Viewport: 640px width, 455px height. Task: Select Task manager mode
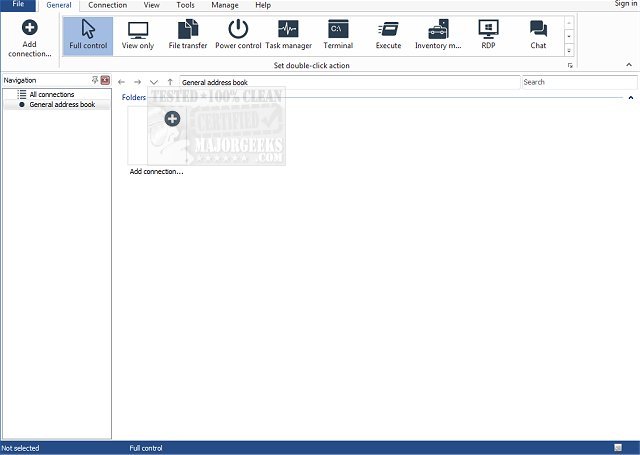[x=288, y=35]
